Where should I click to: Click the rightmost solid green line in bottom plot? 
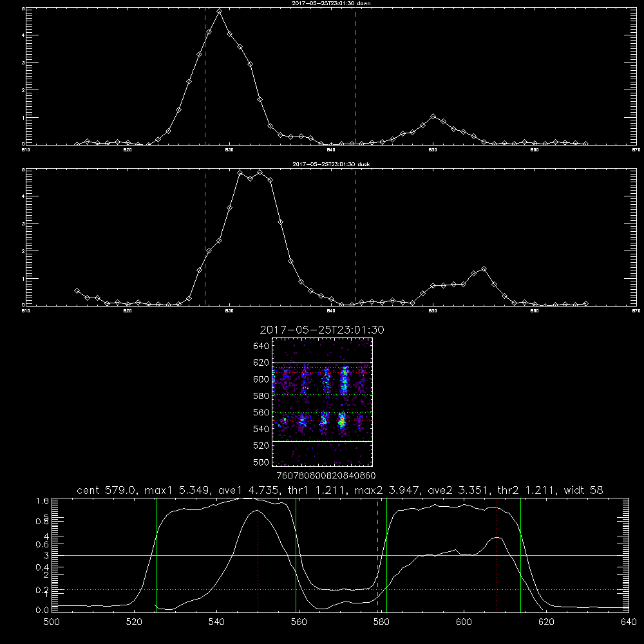(x=520, y=554)
